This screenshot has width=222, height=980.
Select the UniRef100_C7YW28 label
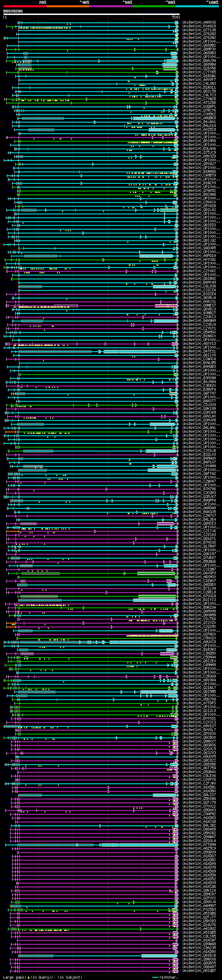click(x=199, y=99)
